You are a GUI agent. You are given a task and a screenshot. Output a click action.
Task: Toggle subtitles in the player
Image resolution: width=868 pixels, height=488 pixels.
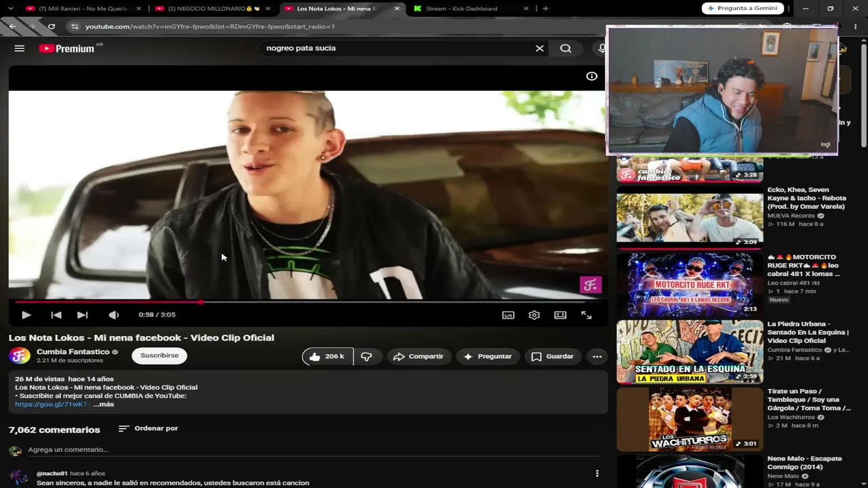pyautogui.click(x=508, y=314)
